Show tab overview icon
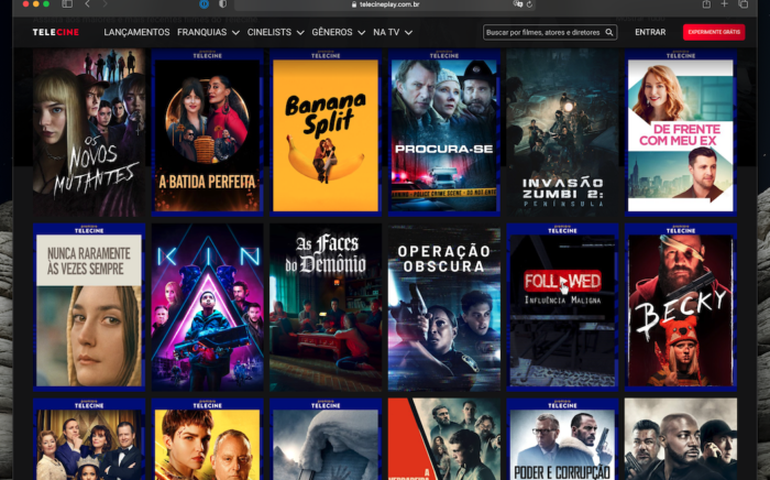The height and width of the screenshot is (480, 770). pos(743,4)
